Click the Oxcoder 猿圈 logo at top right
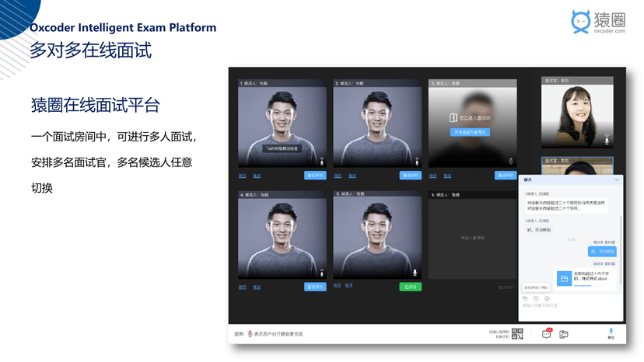 (x=598, y=22)
